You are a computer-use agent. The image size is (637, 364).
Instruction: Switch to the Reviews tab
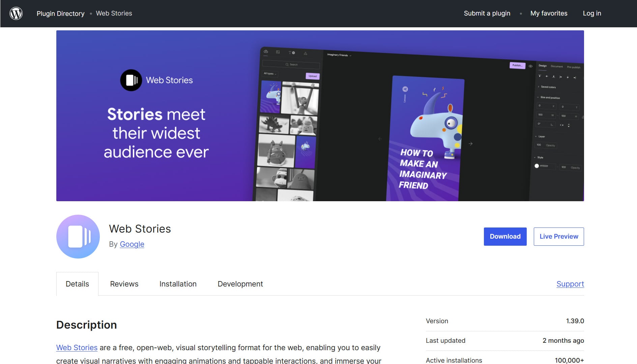tap(124, 284)
